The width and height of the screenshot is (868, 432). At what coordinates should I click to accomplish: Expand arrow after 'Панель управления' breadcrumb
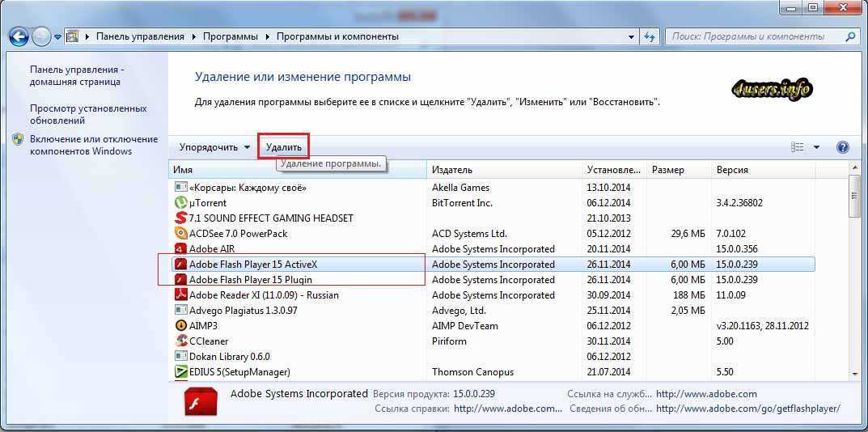pyautogui.click(x=194, y=37)
